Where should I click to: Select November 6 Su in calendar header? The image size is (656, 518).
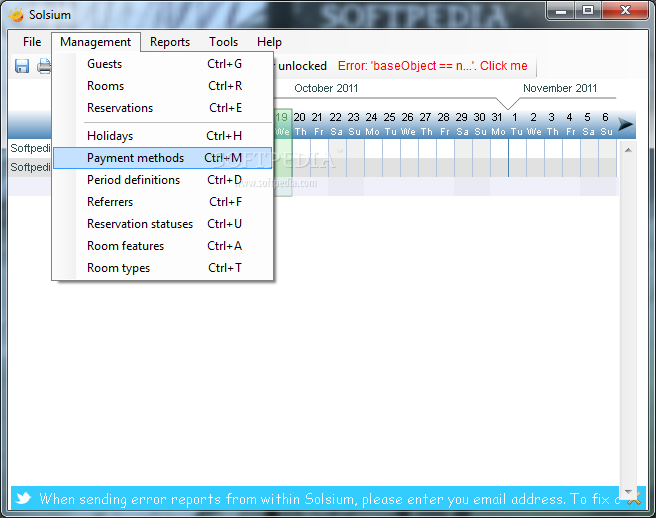(606, 124)
